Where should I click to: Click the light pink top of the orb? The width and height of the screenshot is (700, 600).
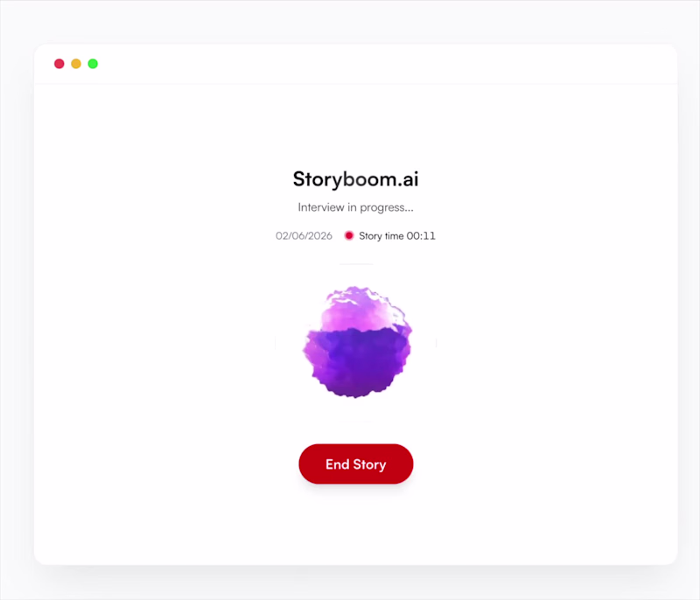pyautogui.click(x=361, y=309)
